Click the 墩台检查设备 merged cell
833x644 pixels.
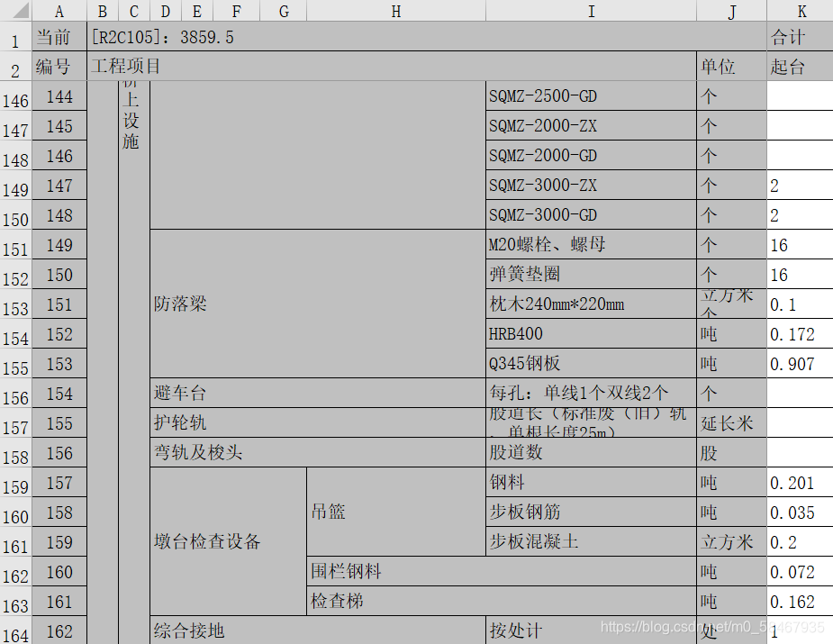tap(229, 542)
